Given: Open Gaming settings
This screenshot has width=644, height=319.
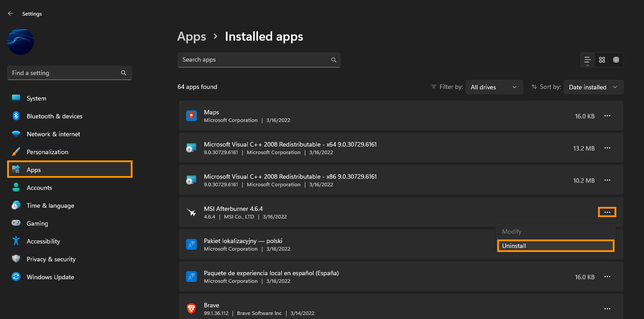Looking at the screenshot, I should pos(70,223).
